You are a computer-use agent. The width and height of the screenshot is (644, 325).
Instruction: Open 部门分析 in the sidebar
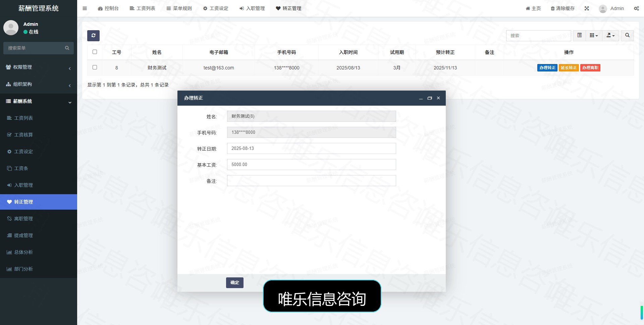click(39, 269)
